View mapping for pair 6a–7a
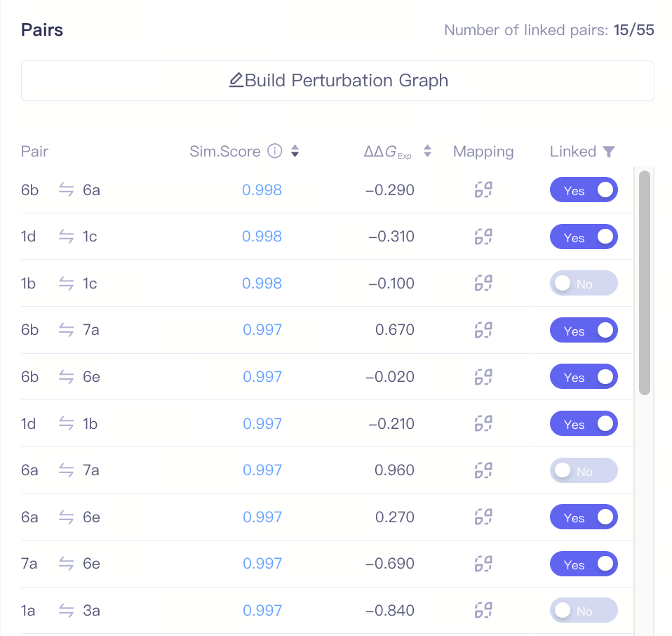The image size is (672, 636). click(483, 470)
